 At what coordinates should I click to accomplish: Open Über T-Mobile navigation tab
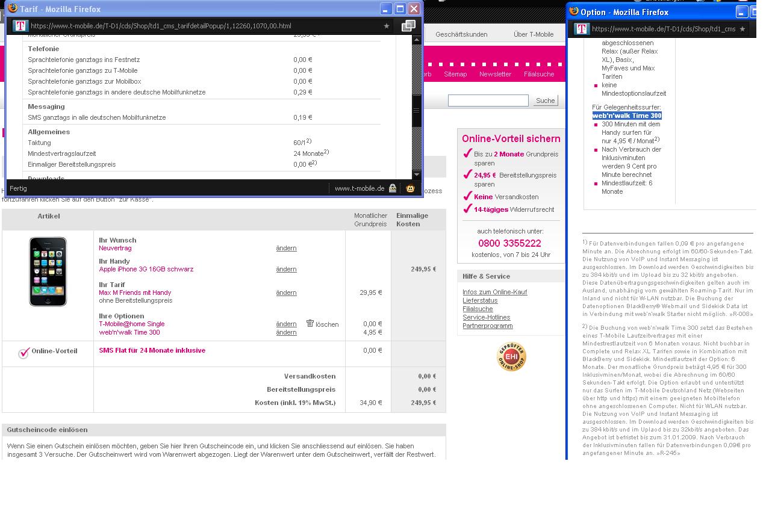534,34
